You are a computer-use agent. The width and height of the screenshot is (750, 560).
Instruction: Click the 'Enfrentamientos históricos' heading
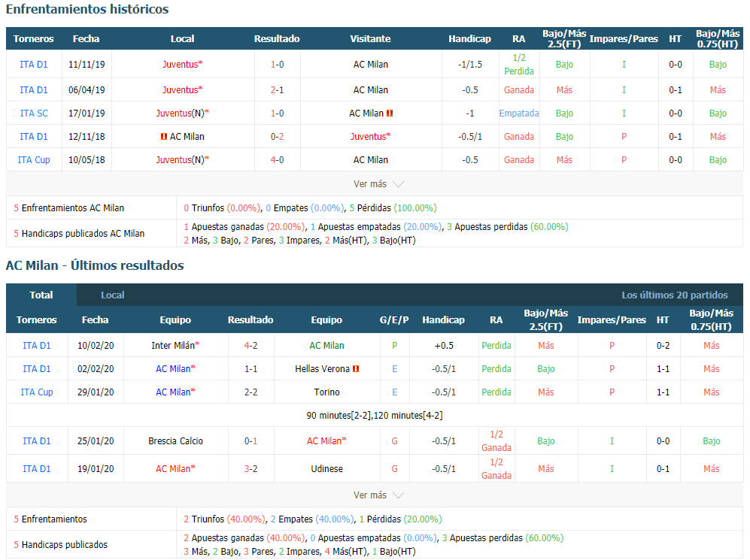pos(87,9)
